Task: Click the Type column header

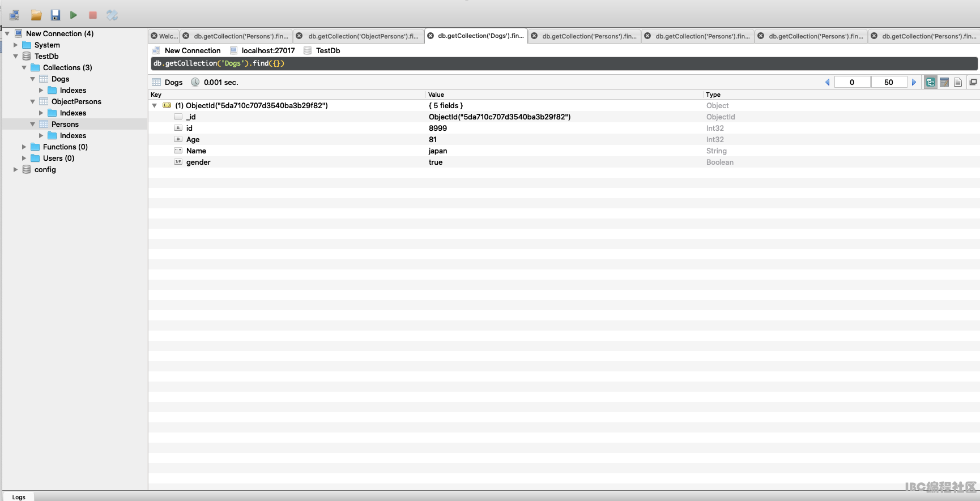Action: pos(841,95)
